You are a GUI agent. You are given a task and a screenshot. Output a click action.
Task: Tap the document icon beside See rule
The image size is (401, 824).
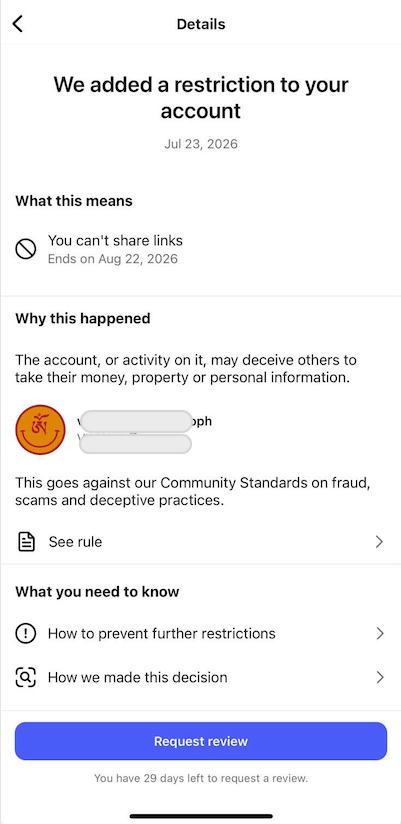[26, 542]
